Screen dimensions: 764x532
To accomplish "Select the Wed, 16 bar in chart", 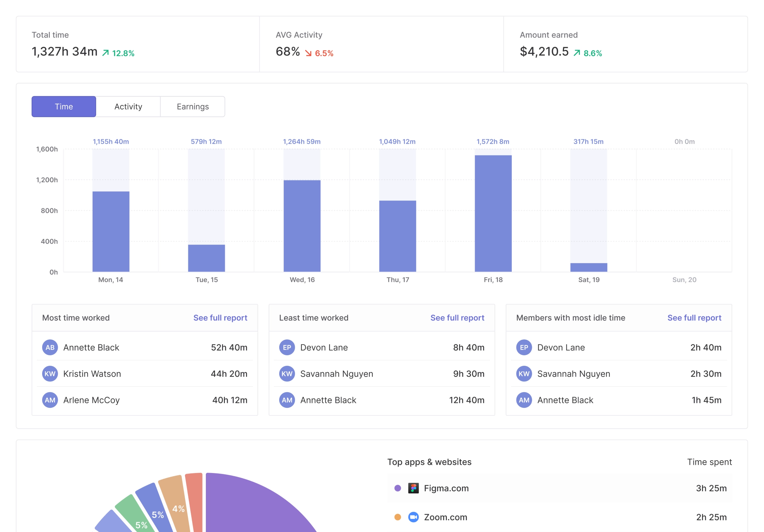I will coord(302,226).
